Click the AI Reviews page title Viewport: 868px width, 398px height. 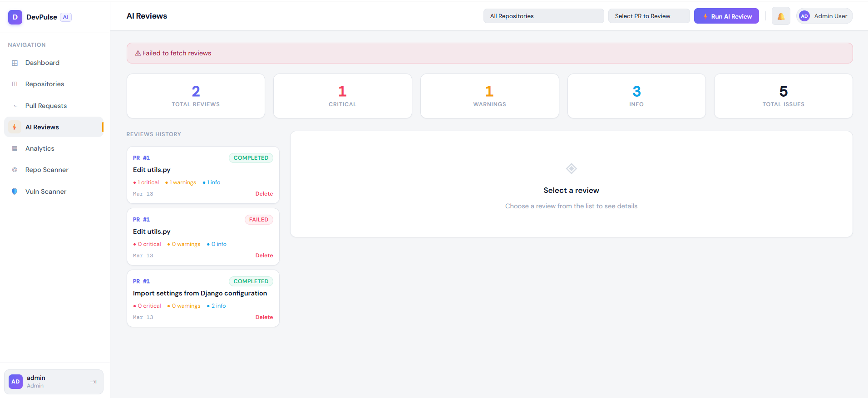point(147,16)
